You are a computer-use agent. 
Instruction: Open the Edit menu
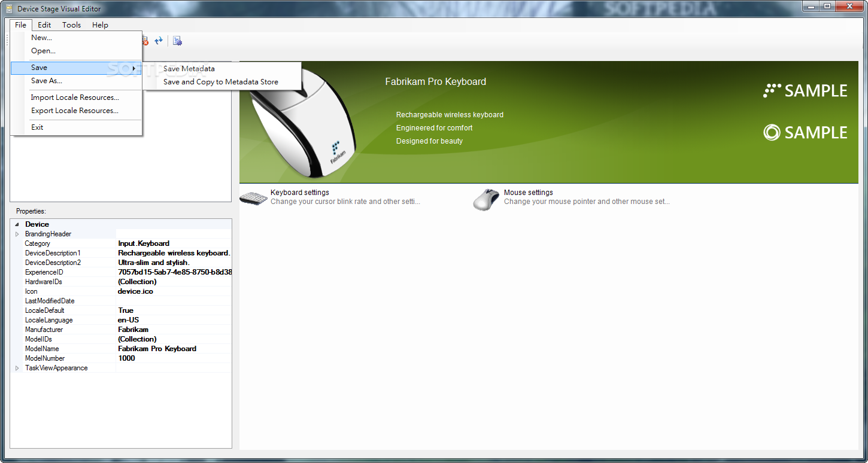[x=44, y=25]
